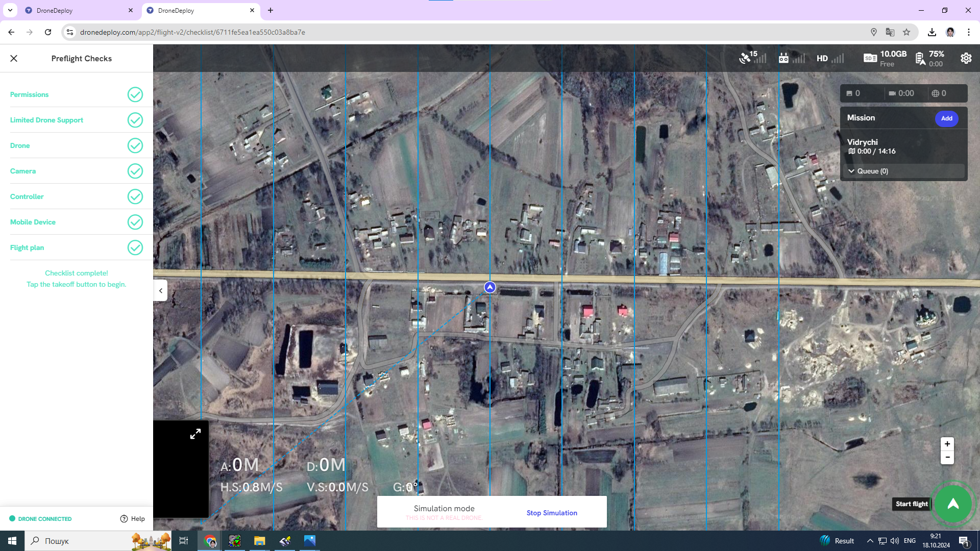Click the remote controller signal icon
980x551 pixels.
pos(783,58)
